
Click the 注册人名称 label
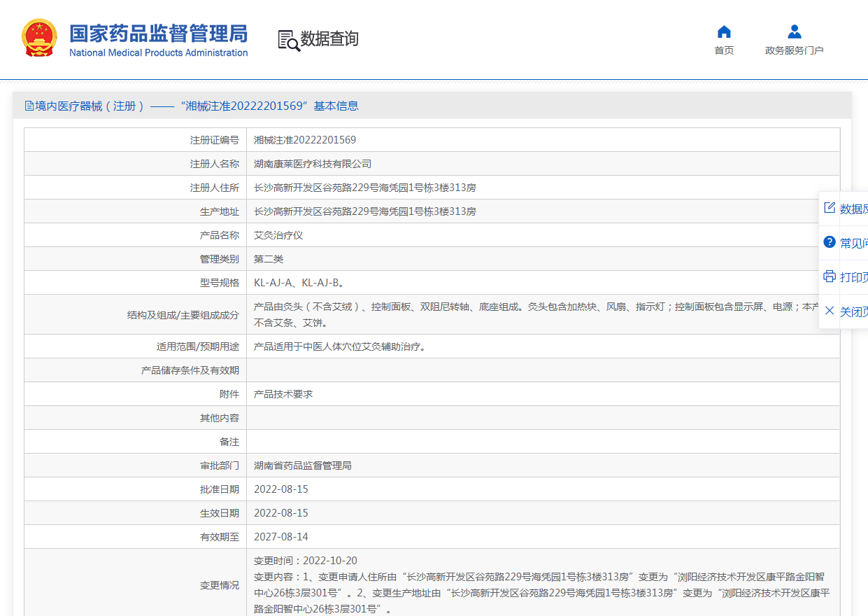215,164
